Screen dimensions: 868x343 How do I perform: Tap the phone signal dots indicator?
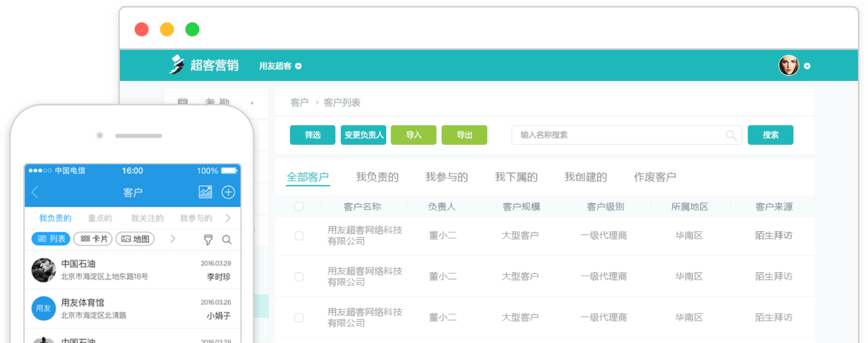pyautogui.click(x=40, y=170)
